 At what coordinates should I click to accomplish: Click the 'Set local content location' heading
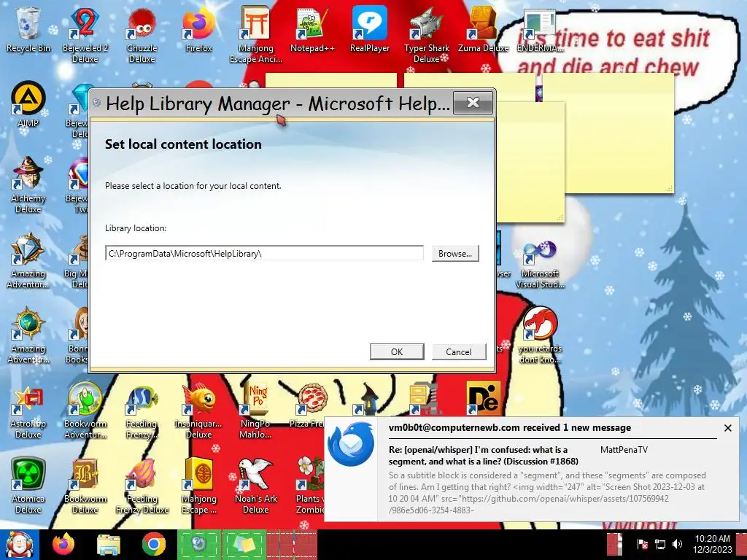[183, 144]
